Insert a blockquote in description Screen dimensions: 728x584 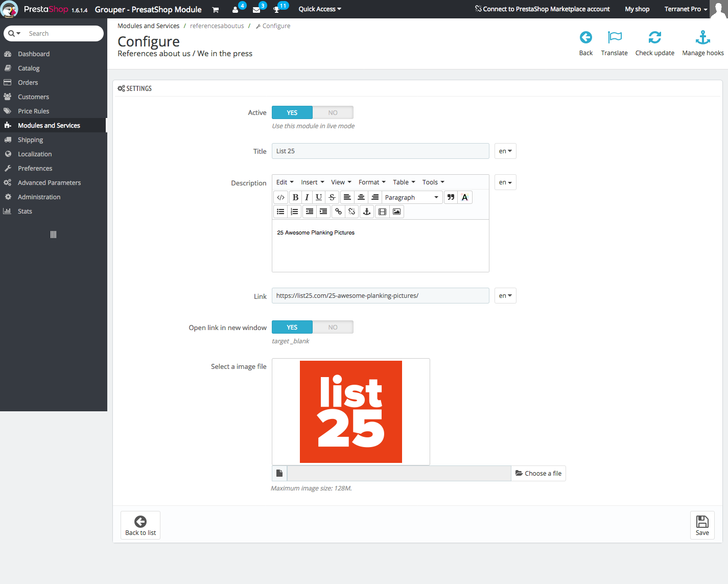point(451,197)
